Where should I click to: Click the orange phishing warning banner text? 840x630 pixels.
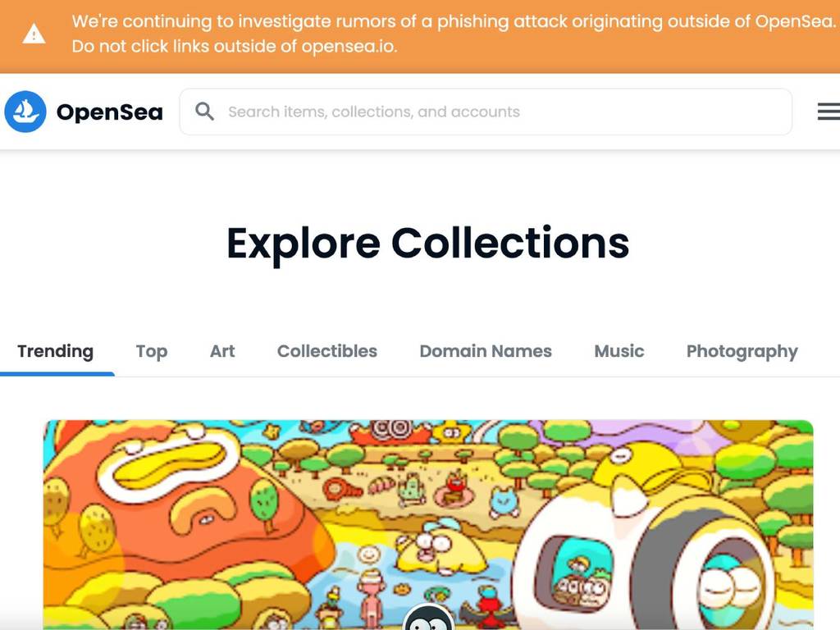coord(454,33)
